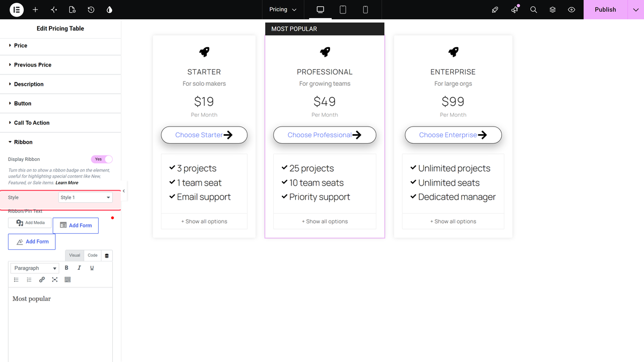Toggle the editor toolbar kitchen sink icon

(x=68, y=279)
